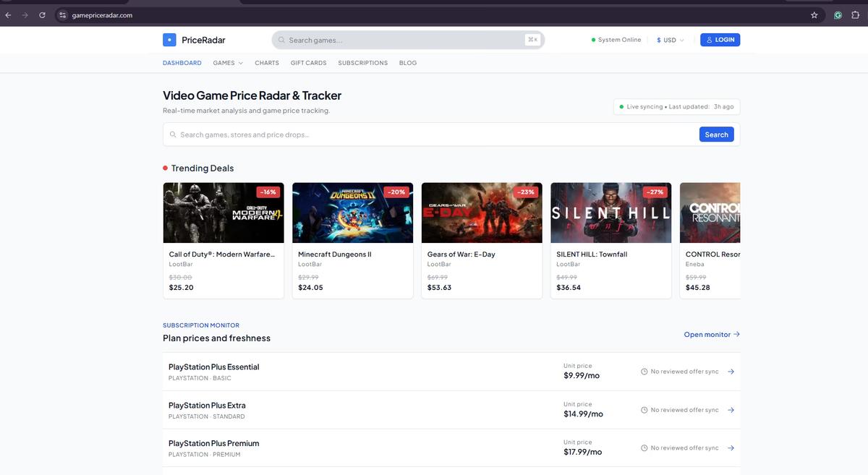The height and width of the screenshot is (475, 868).
Task: Click the $17.99/mo unit price
Action: (x=583, y=452)
